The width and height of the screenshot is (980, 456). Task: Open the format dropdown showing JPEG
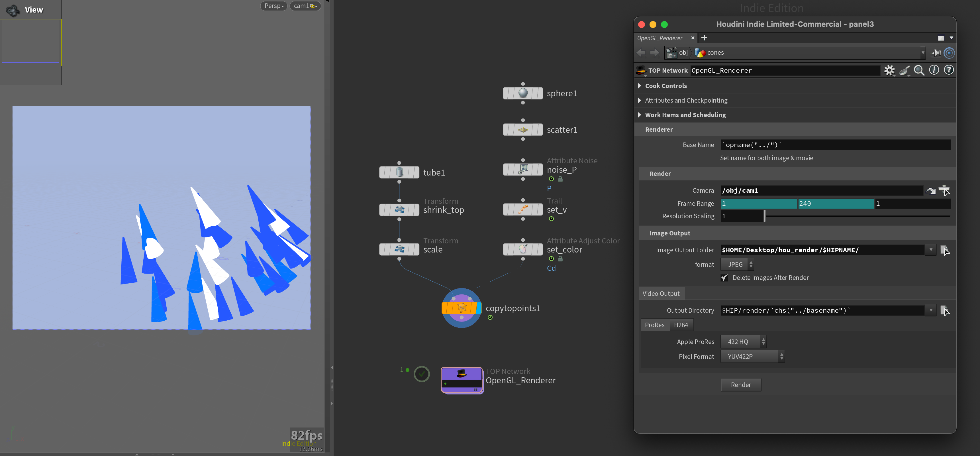(736, 264)
